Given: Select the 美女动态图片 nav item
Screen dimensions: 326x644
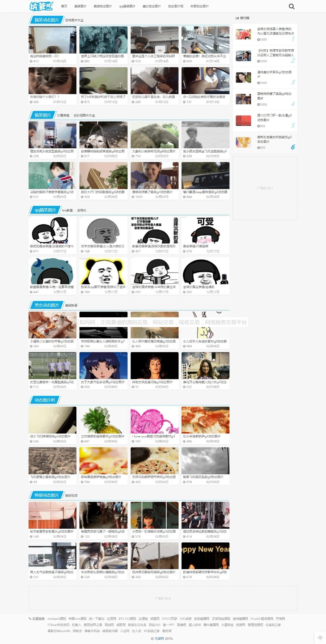Looking at the screenshot, I should pos(151,6).
